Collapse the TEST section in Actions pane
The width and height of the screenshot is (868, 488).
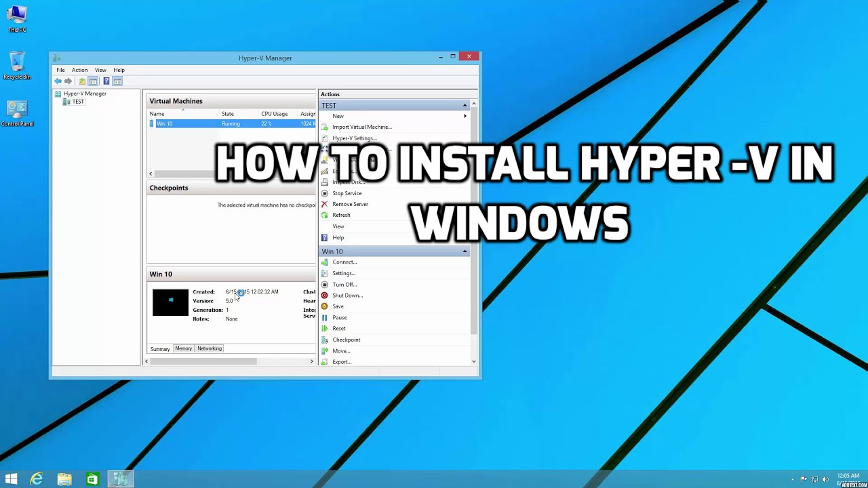[x=465, y=105]
